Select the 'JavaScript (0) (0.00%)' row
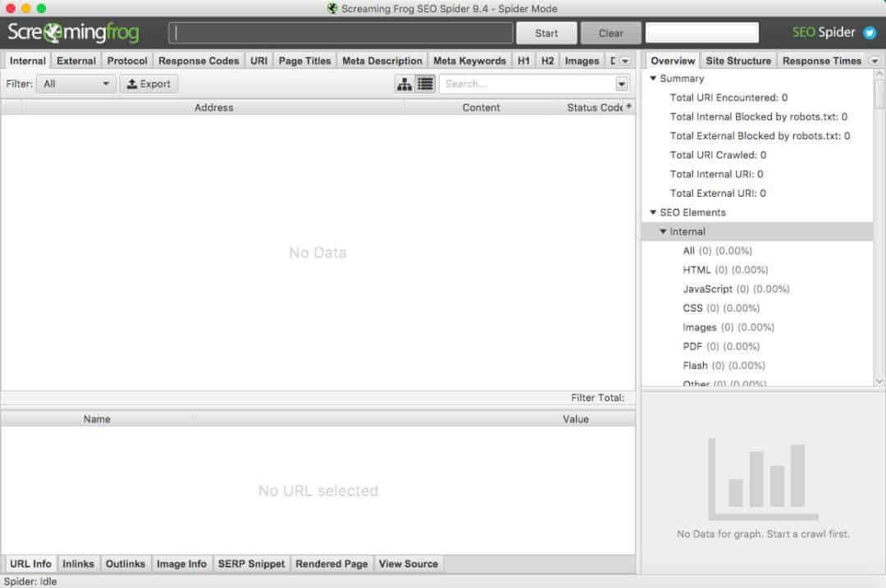 coord(757,289)
